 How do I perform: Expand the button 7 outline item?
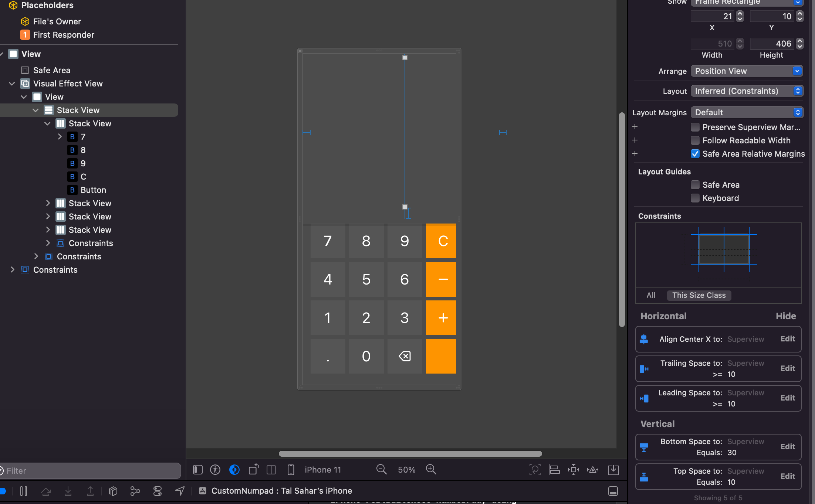point(60,137)
